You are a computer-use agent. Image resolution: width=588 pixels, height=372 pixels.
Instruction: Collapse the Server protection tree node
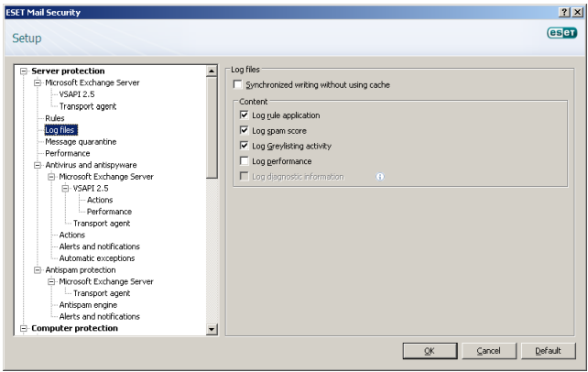point(24,71)
